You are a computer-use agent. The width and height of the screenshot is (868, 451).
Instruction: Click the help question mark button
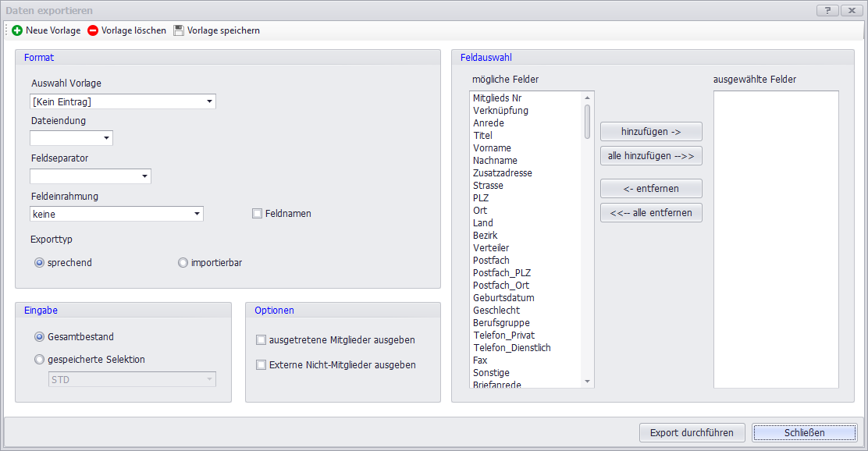pos(827,11)
